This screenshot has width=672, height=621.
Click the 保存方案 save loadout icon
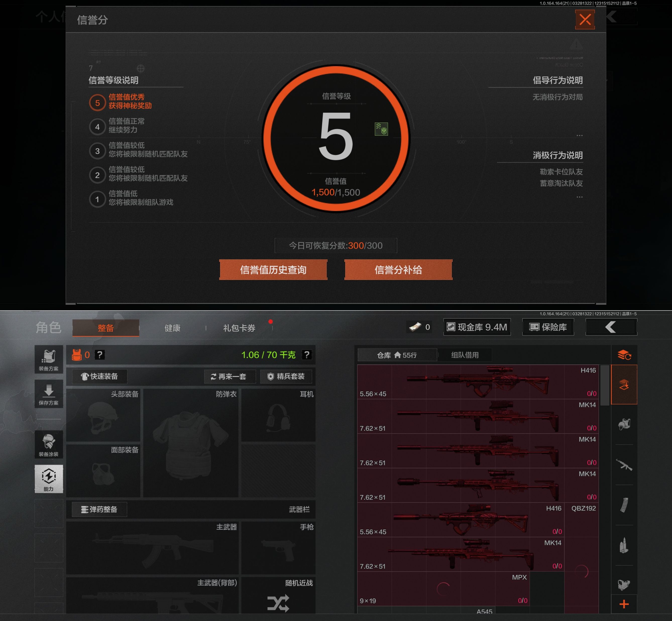point(49,394)
